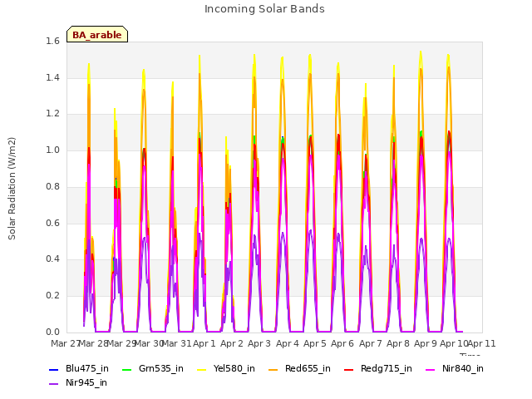
Task: Click the Incoming Solar Bands chart title
Action: (x=264, y=9)
